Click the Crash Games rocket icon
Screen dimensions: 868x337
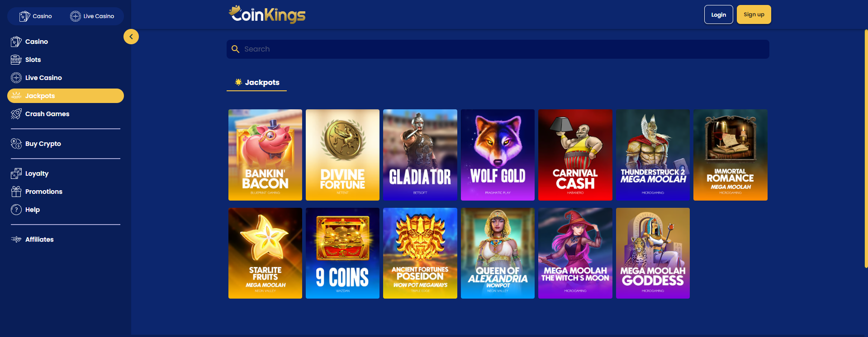[x=16, y=114]
